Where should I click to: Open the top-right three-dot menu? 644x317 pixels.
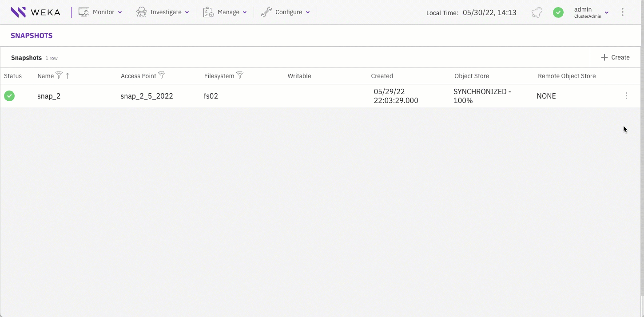[x=623, y=12]
